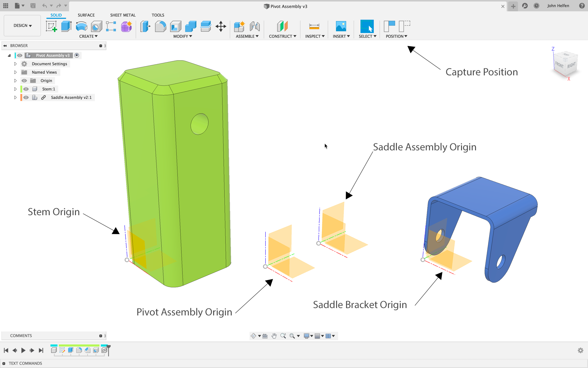Activate the Pan tool in navigation bar

tap(274, 336)
